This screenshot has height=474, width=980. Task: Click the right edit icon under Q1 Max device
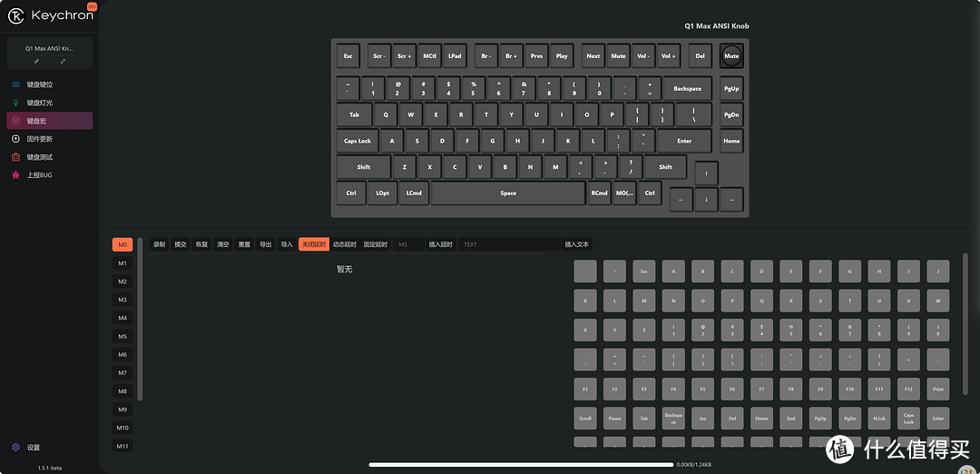click(64, 61)
